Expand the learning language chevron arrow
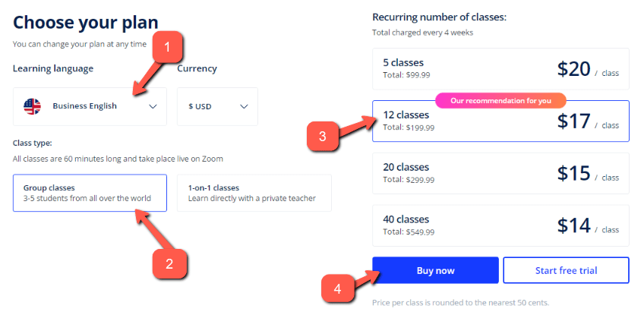This screenshot has width=644, height=318. [x=153, y=106]
